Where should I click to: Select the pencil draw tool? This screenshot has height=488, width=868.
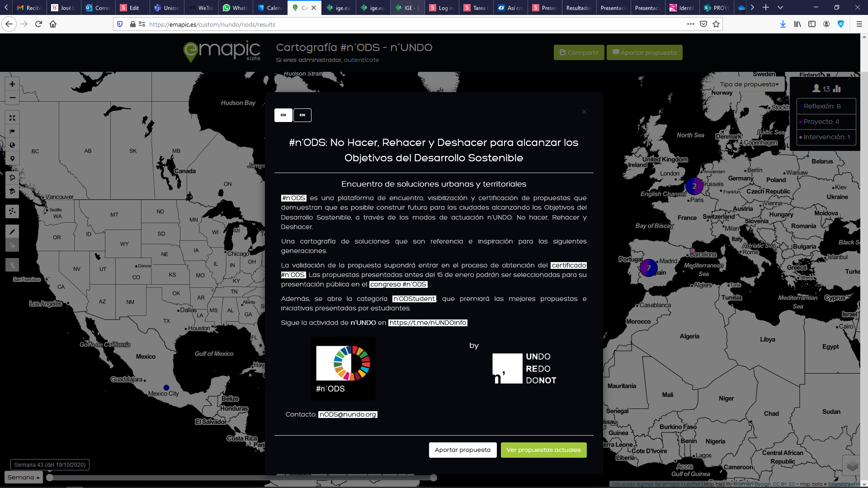[x=12, y=231]
